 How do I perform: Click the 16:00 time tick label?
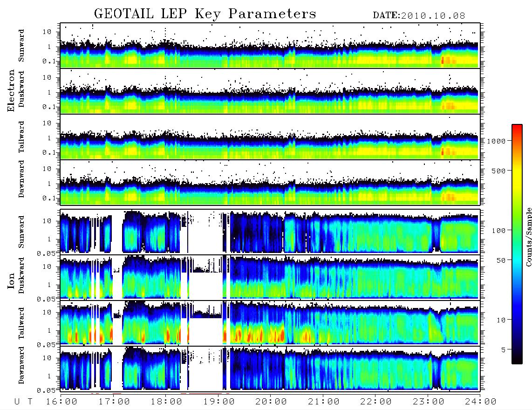tap(62, 402)
